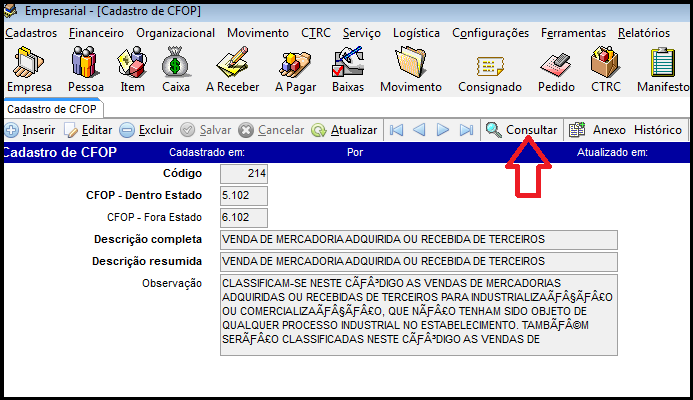Open the Financeiro menu
The height and width of the screenshot is (400, 693).
pyautogui.click(x=97, y=33)
